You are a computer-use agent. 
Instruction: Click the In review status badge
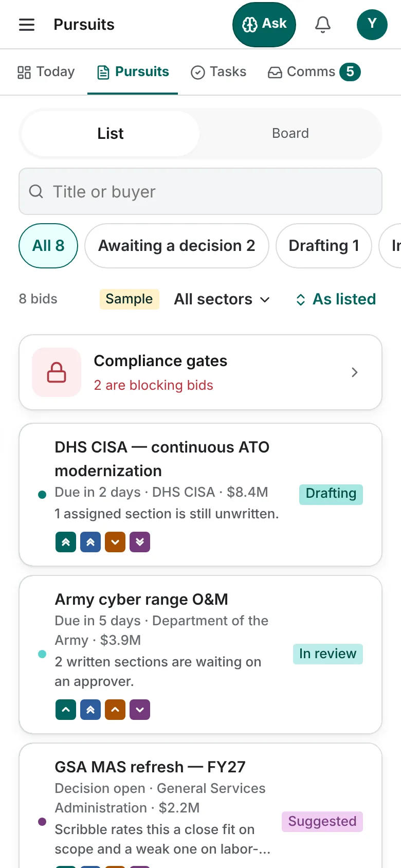(328, 654)
